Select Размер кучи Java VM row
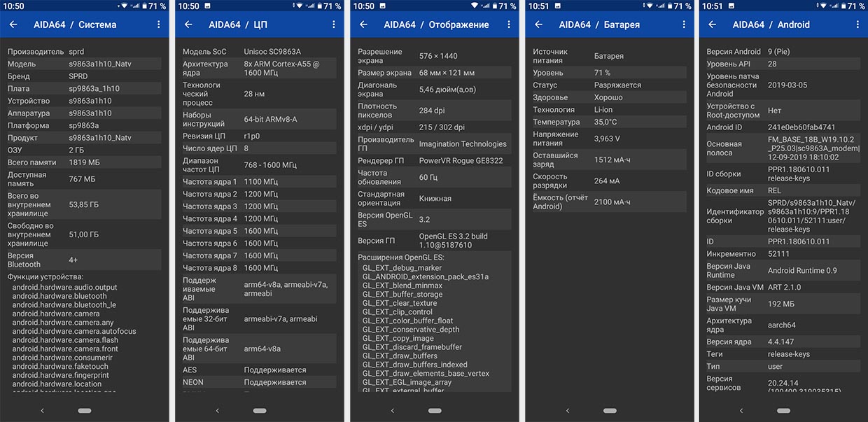The image size is (868, 422). coord(783,304)
